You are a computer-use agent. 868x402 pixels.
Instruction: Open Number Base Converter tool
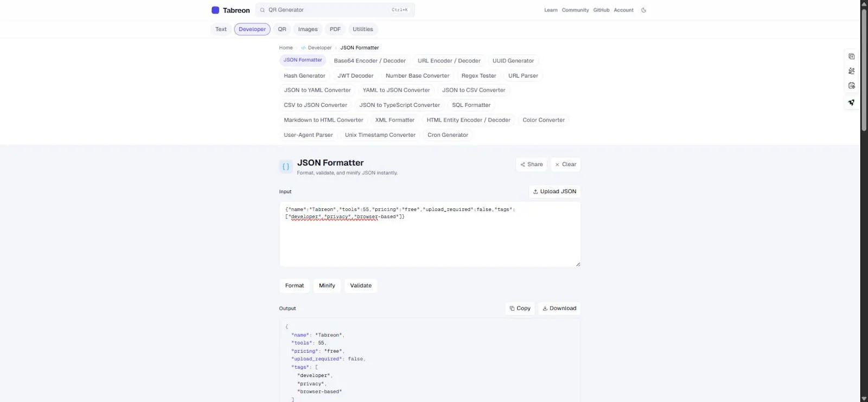(x=417, y=76)
